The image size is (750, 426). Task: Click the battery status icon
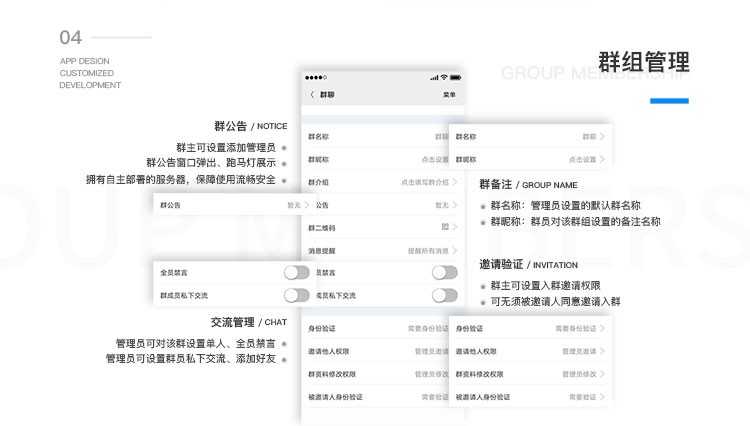[x=455, y=77]
